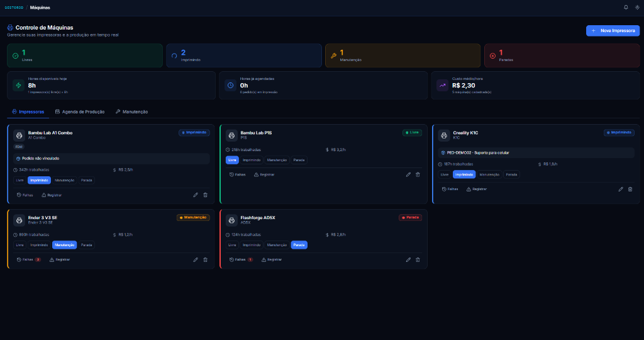The height and width of the screenshot is (340, 644).
Task: Edit the Flashforge AD5X printer
Action: click(408, 260)
